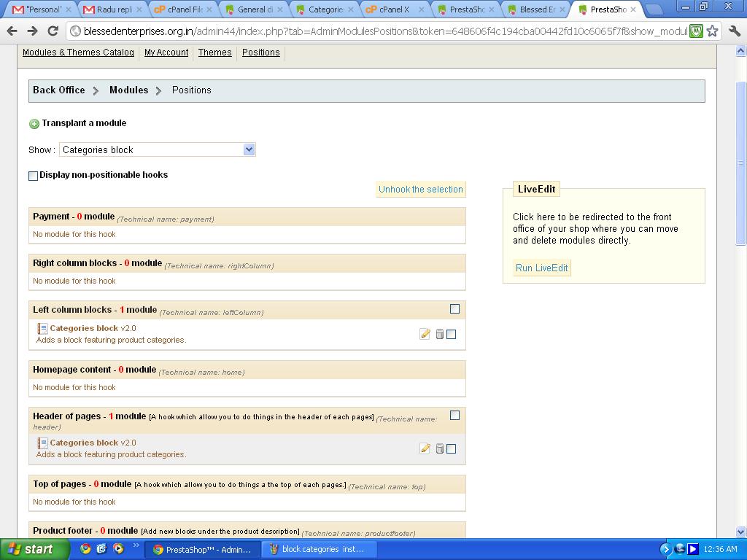Switch to the cPanel File browser tab
Screen dimensions: 747x560
pyautogui.click(x=183, y=9)
